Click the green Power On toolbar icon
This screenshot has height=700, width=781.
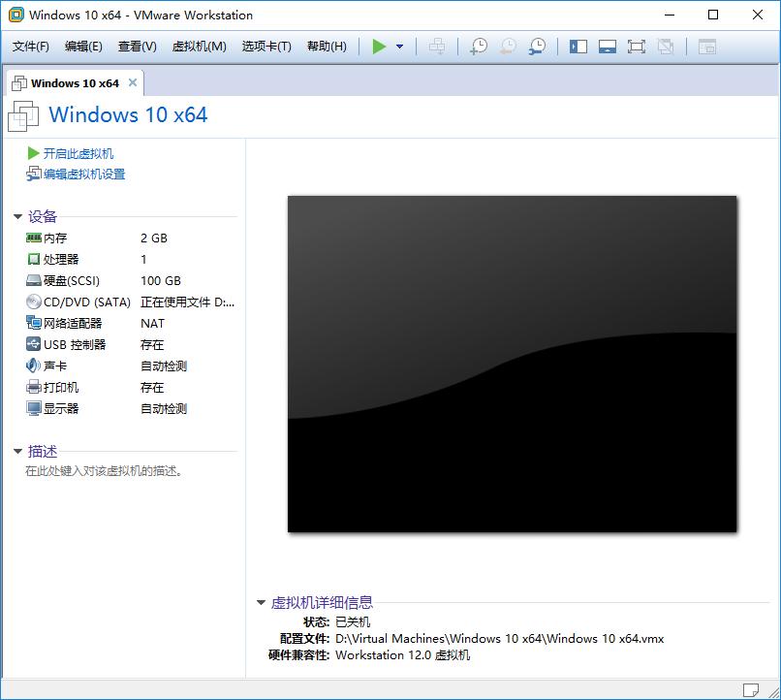[x=380, y=45]
